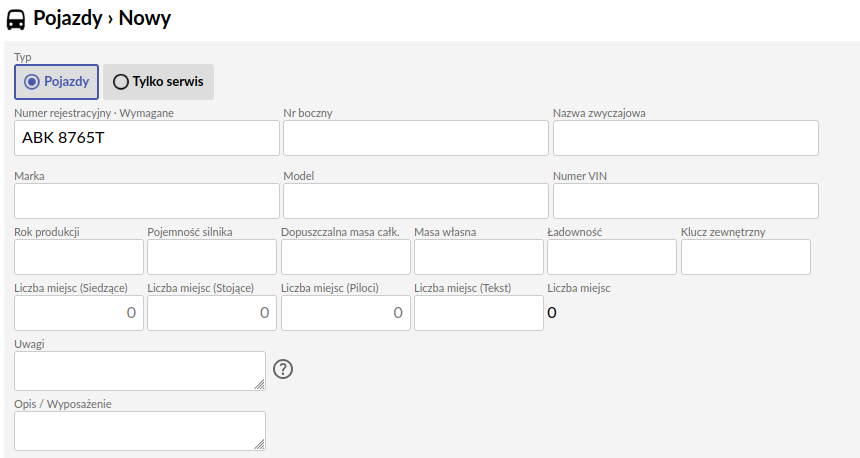Click into the Marka field

(147, 201)
